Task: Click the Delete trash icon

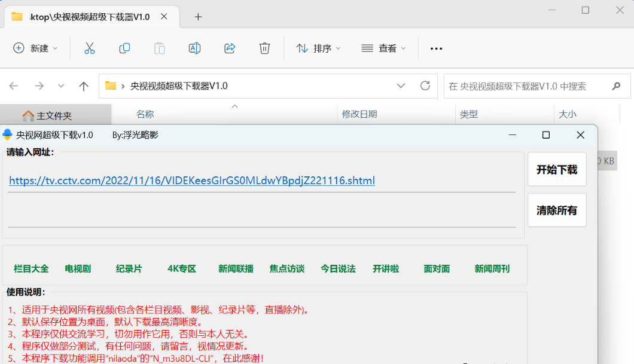Action: [x=264, y=48]
